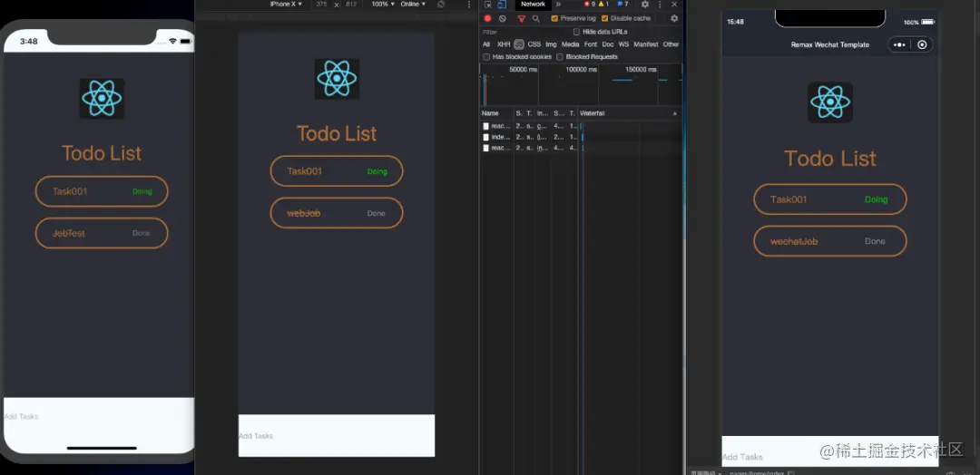Filter requests by XHR

click(504, 44)
